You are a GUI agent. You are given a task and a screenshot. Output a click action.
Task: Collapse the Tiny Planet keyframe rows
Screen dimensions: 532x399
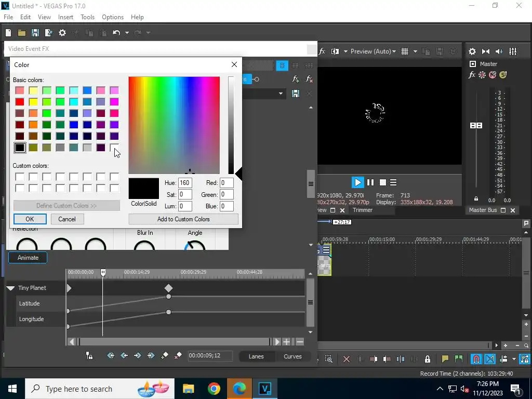10,288
